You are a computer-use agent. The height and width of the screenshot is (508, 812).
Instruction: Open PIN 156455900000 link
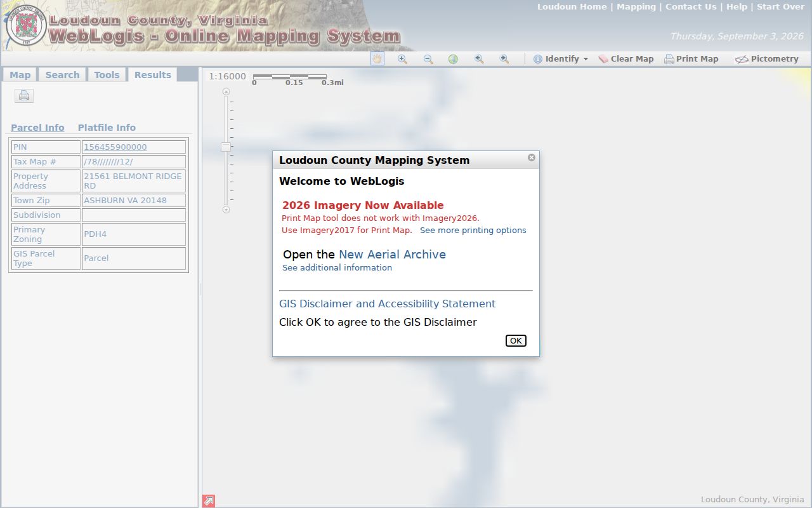(x=115, y=147)
